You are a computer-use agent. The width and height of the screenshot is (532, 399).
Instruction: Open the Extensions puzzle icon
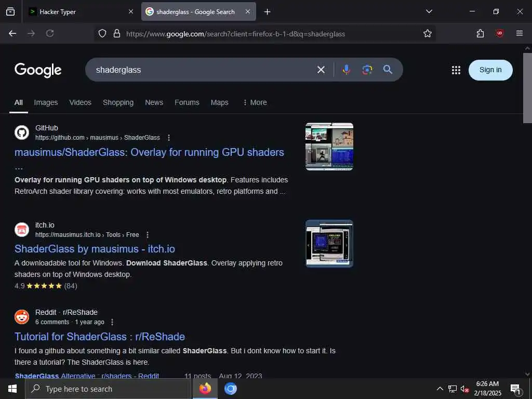coord(480,33)
